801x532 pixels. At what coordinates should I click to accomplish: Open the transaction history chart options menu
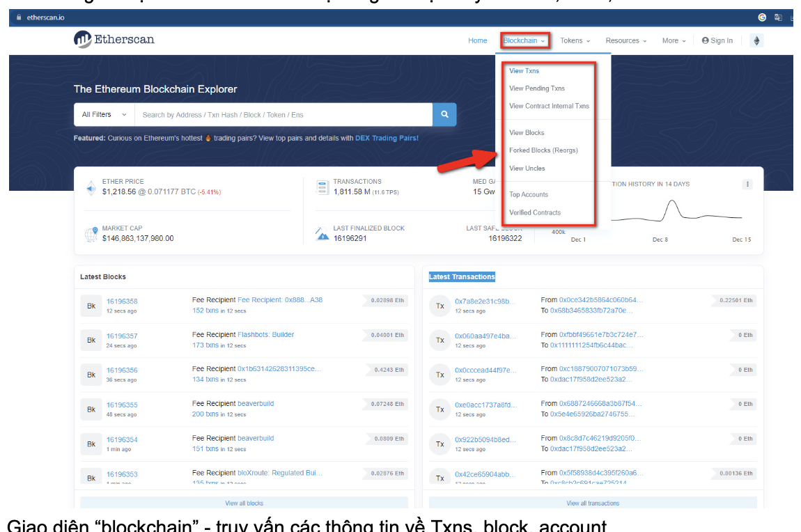pyautogui.click(x=747, y=184)
